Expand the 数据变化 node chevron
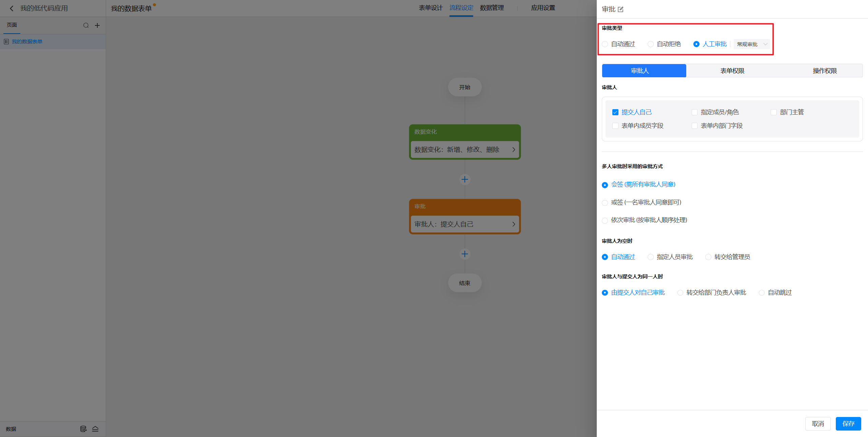This screenshot has width=868, height=437. (x=513, y=150)
